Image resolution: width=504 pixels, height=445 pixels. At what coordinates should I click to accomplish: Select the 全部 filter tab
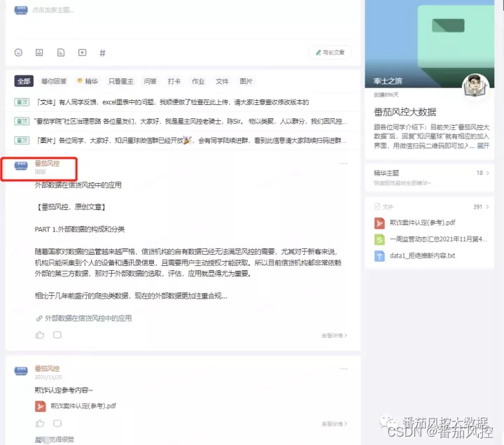24,81
